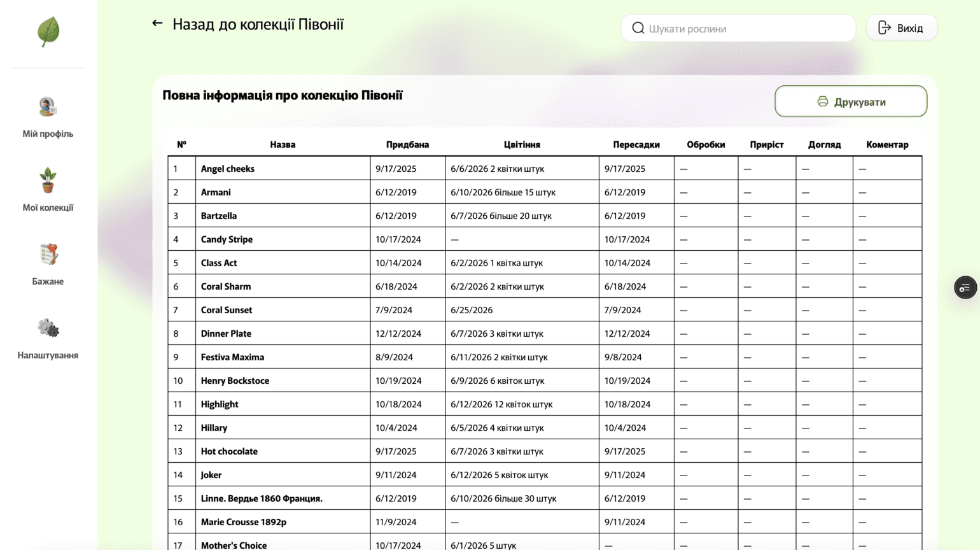Select the Marie Crousse 1892р name
980x550 pixels.
(x=244, y=522)
